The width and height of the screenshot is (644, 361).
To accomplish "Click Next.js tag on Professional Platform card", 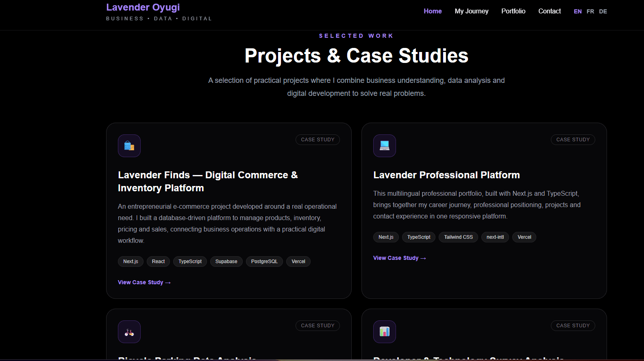I will pyautogui.click(x=386, y=237).
